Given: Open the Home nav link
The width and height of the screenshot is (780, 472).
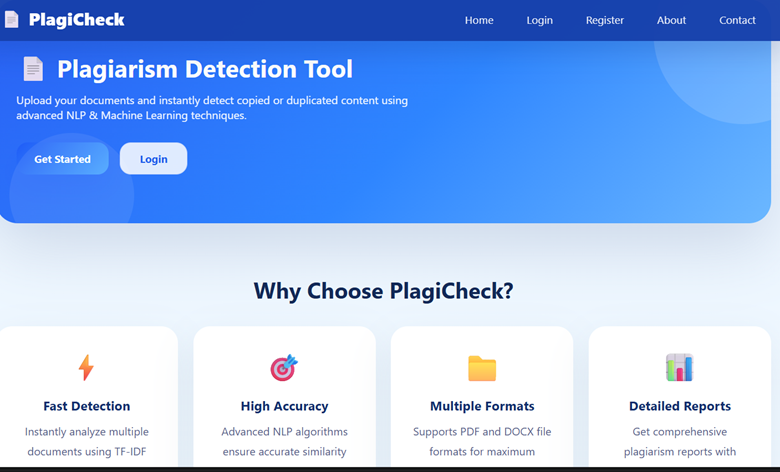Looking at the screenshot, I should point(479,20).
